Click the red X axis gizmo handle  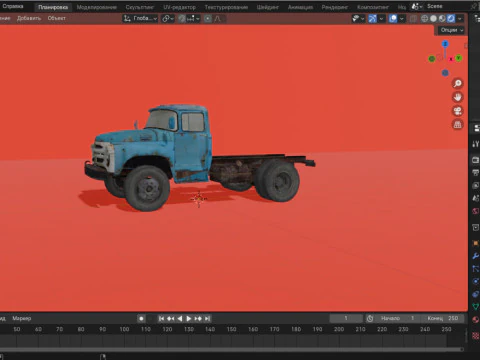coord(451,59)
